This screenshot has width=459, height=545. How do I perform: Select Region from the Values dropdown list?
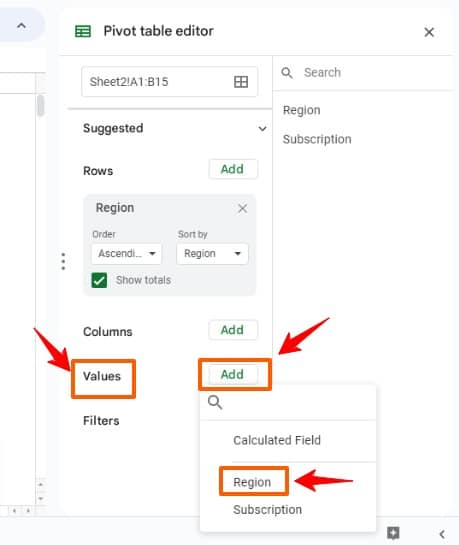pos(252,482)
